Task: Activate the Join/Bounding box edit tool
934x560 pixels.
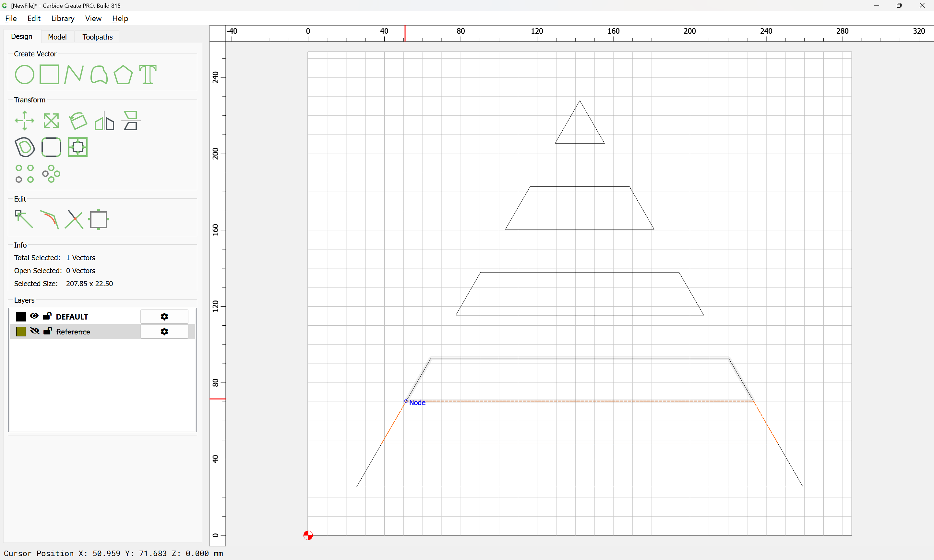Action: (x=99, y=219)
